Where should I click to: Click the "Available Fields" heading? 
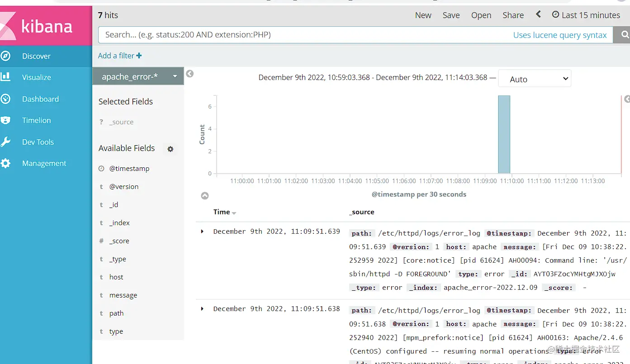[127, 148]
